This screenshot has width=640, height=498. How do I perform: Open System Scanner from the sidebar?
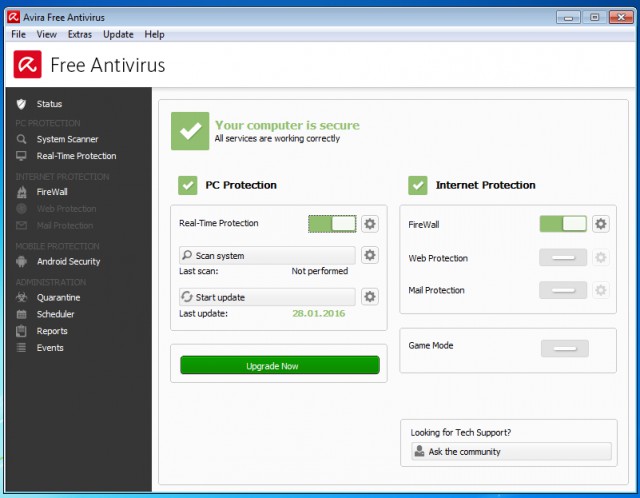[67, 139]
